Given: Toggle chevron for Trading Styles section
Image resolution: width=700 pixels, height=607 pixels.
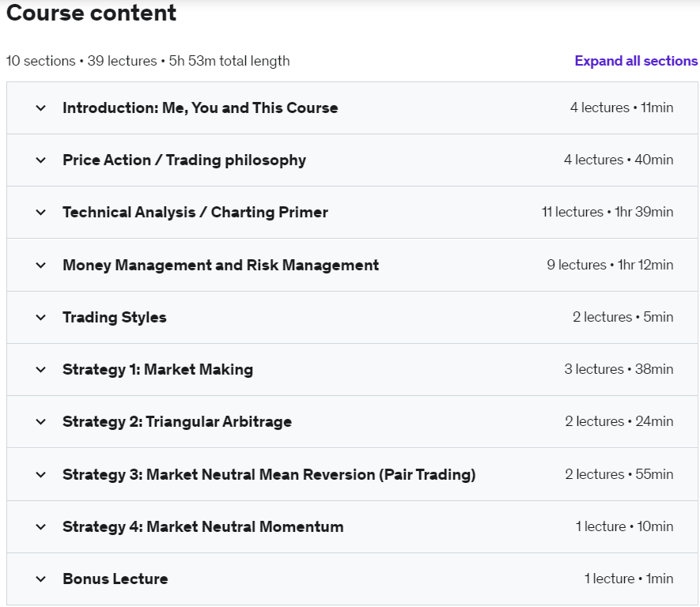Looking at the screenshot, I should click(x=41, y=317).
